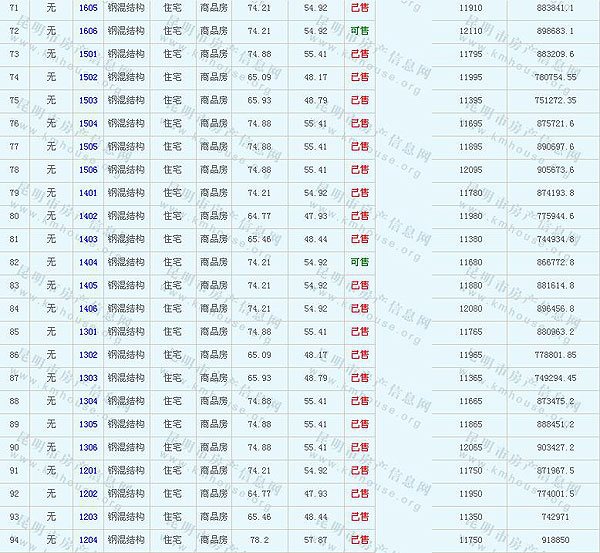Click the green 可售 status in row 82
Viewport: 600px width, 553px height.
[x=360, y=262]
